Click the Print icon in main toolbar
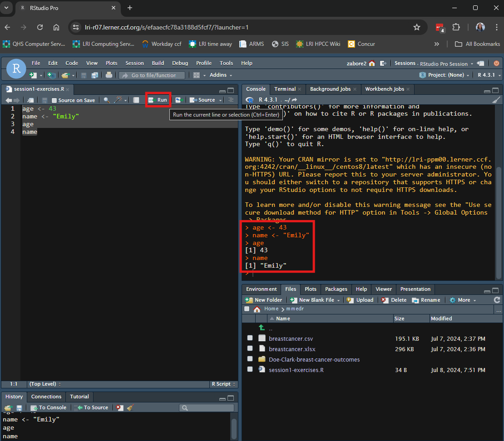The width and height of the screenshot is (504, 441). pos(109,75)
